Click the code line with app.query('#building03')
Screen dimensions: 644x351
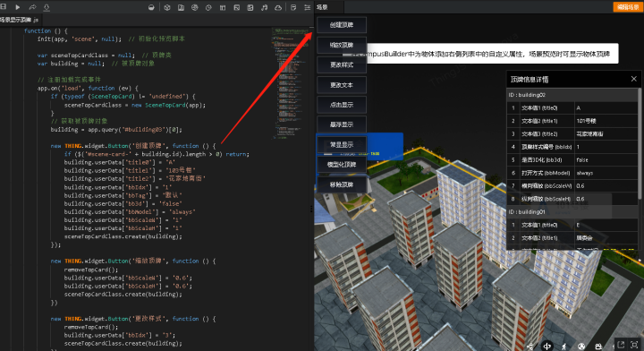click(x=116, y=130)
